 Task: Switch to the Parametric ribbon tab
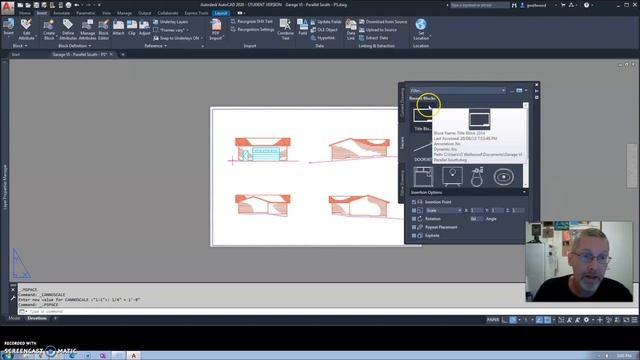coord(86,13)
